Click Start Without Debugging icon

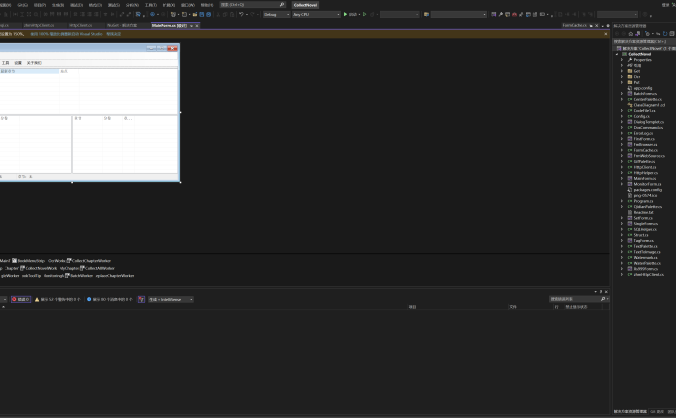364,14
